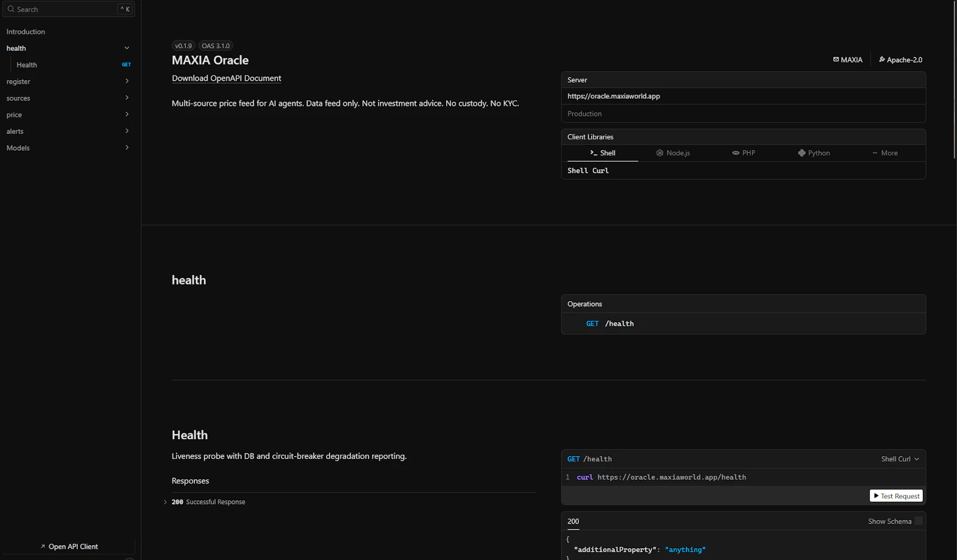Click the MAXIA contact email icon
Screen dimensions: 957x560
click(x=836, y=59)
